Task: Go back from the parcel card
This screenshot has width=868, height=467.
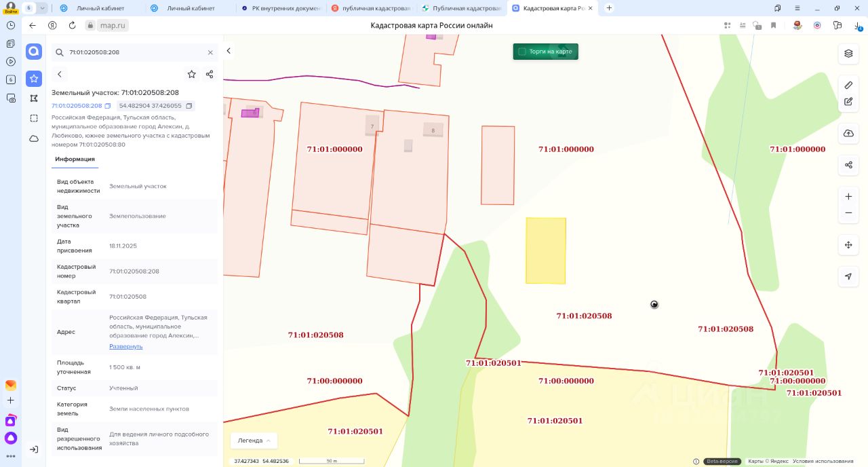Action: point(60,74)
